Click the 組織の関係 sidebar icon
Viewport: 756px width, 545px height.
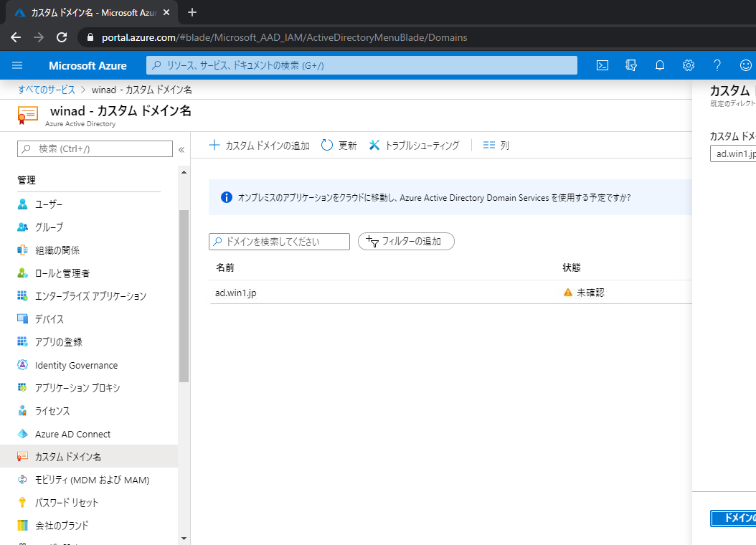click(x=23, y=250)
